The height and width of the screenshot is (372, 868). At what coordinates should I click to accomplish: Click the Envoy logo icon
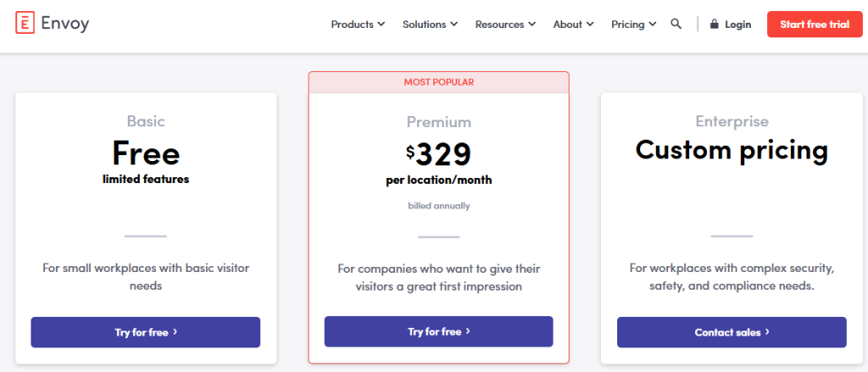25,24
